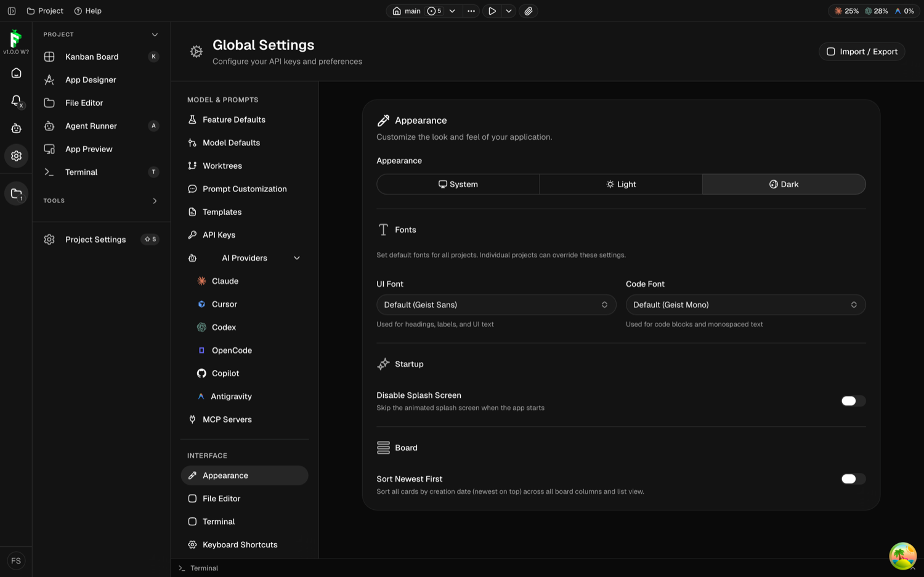View Codex usage 28% indicator
This screenshot has height=577, width=924.
877,11
